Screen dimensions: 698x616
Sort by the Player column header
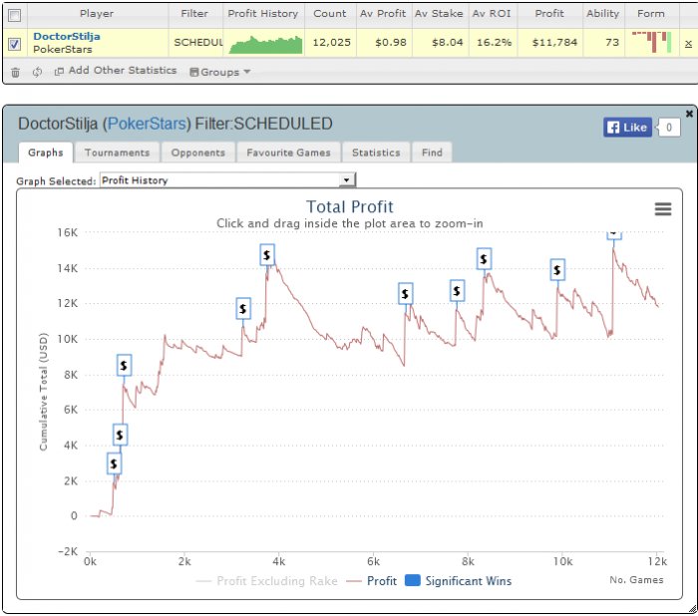click(97, 14)
